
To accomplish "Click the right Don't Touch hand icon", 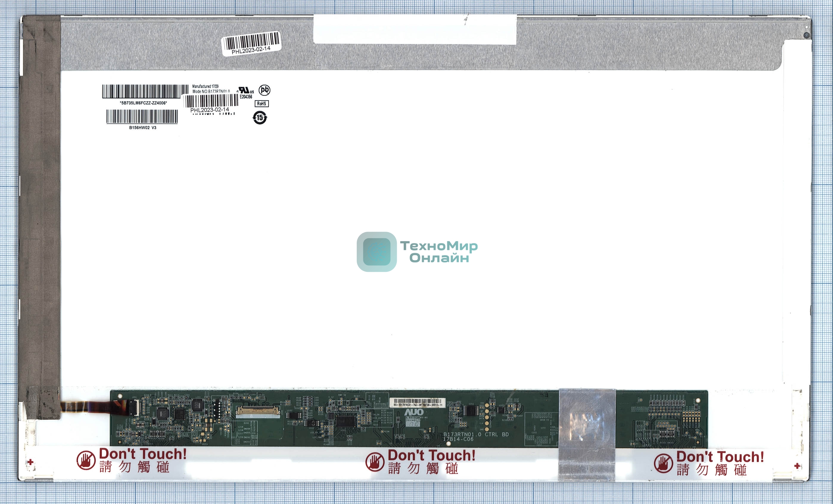I will tap(663, 463).
